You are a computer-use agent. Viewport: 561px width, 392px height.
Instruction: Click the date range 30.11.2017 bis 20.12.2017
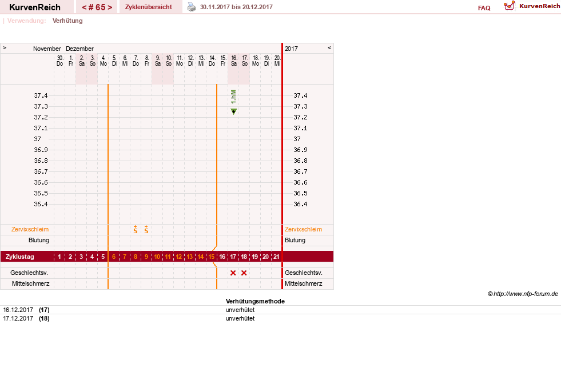(x=237, y=7)
